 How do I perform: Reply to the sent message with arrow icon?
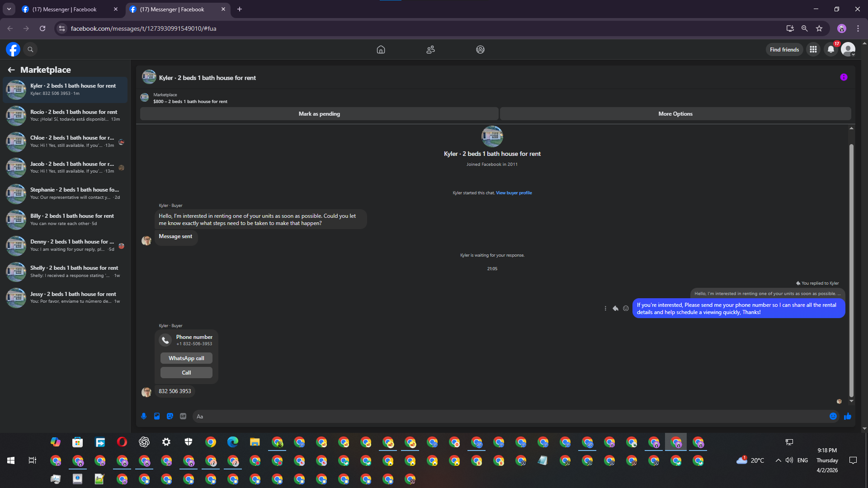coord(615,308)
